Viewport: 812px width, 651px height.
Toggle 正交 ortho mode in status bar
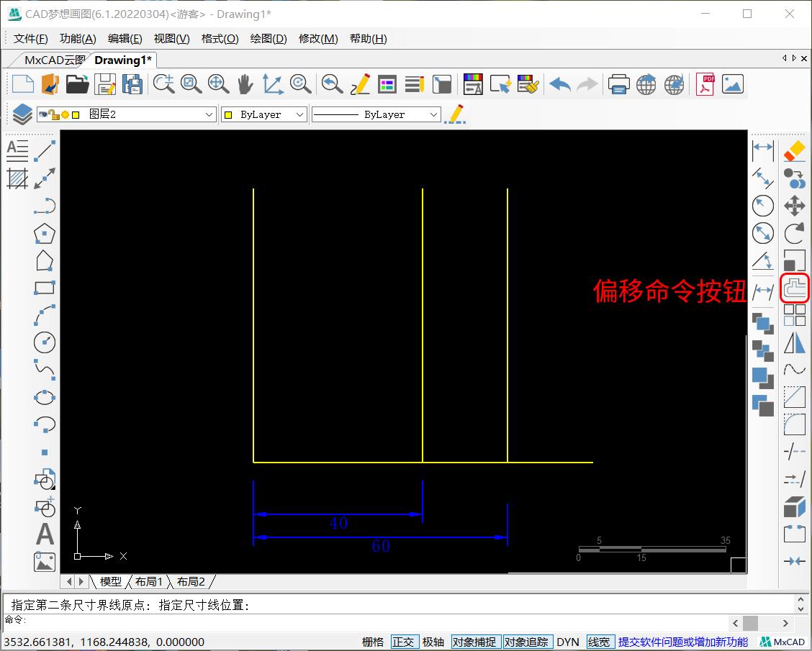click(404, 642)
